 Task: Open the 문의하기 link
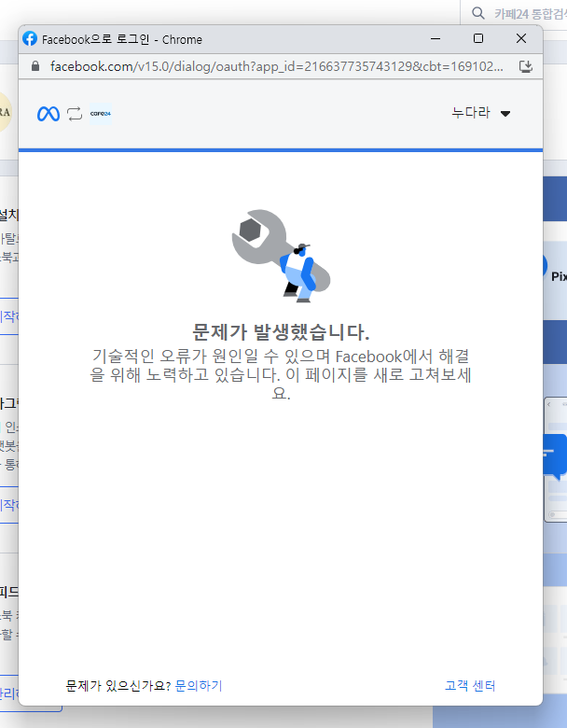click(199, 686)
